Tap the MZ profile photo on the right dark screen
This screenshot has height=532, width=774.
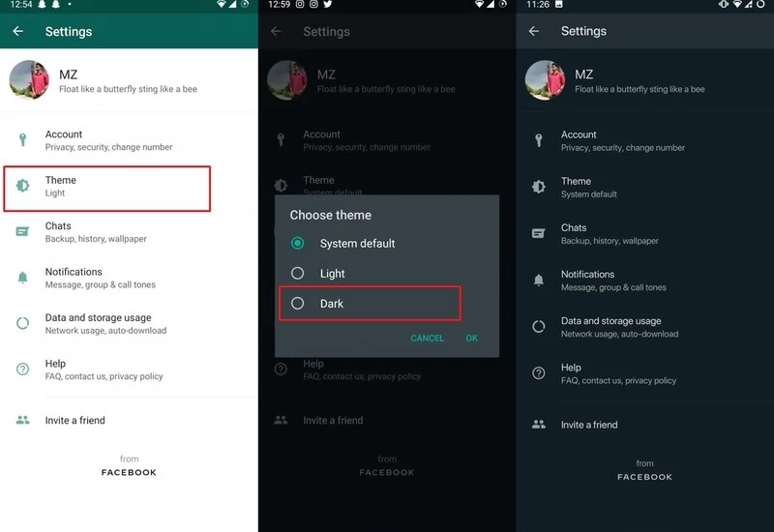pos(545,80)
